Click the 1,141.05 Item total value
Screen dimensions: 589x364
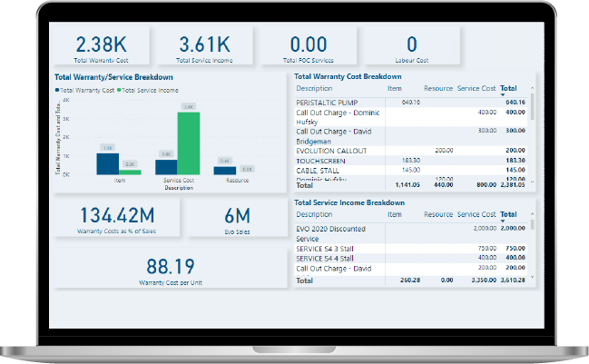407,185
